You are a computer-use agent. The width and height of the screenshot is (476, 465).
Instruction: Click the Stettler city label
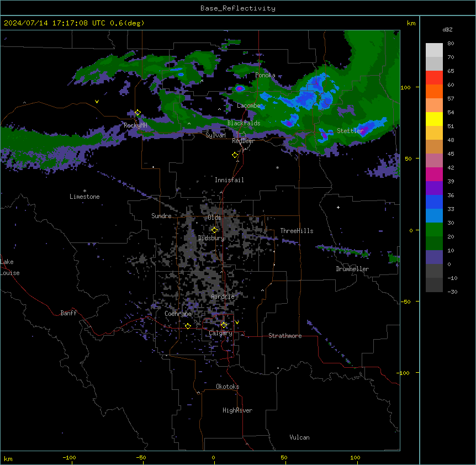tap(350, 131)
